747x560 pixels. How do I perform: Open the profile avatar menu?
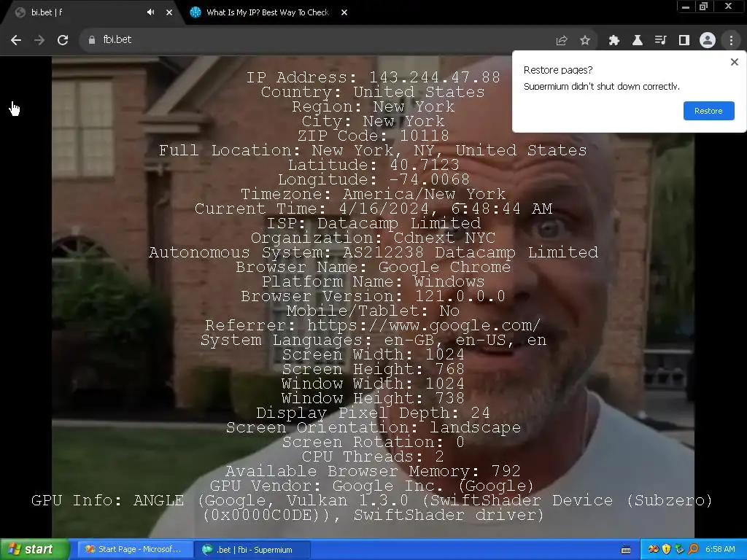click(708, 41)
